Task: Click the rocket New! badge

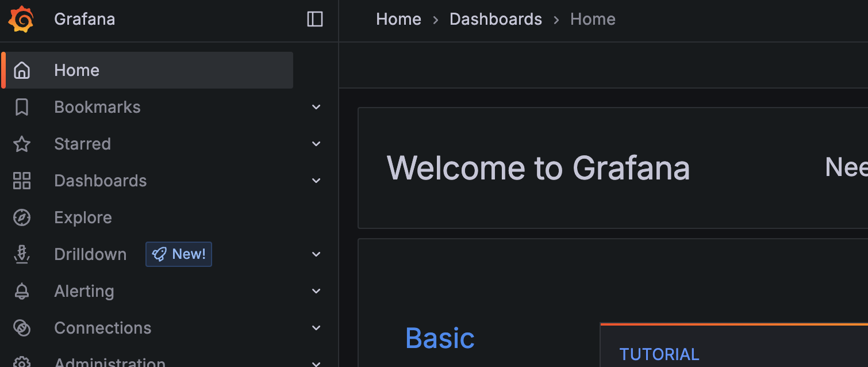Action: coord(179,254)
